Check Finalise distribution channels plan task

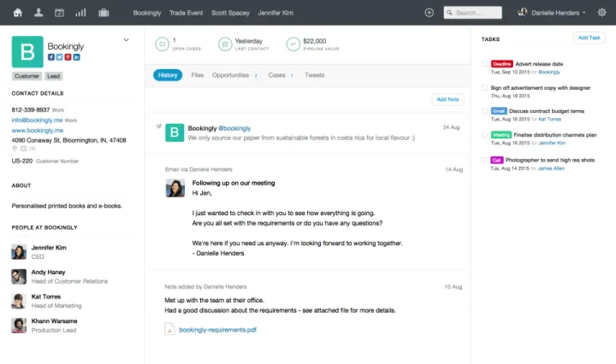tap(484, 135)
